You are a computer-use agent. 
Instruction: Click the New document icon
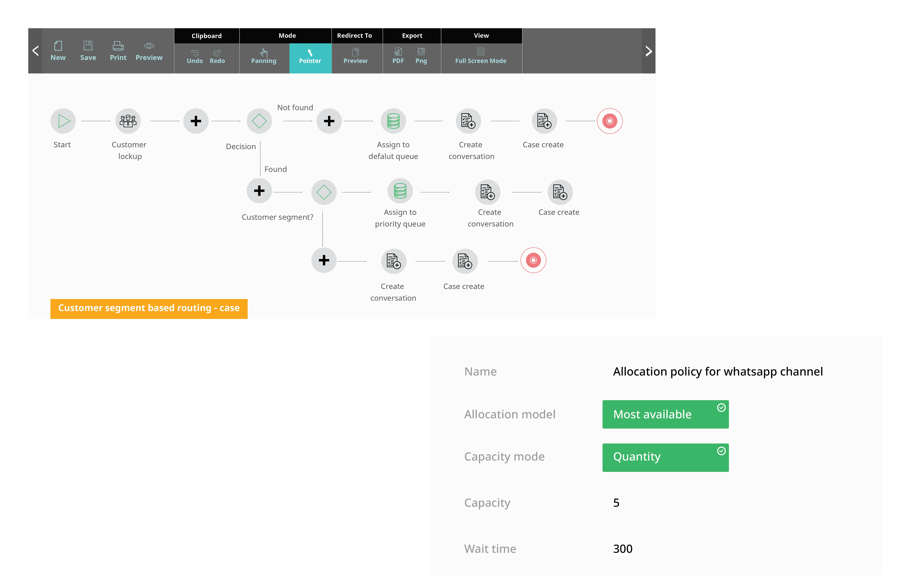58,46
